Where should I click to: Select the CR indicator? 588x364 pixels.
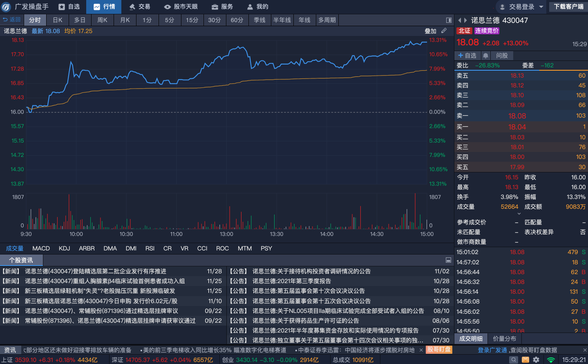(168, 248)
